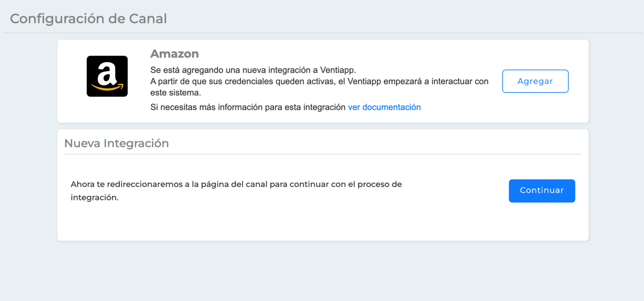Click the 'A partir de que sus credenciales' sentence
Screen dimensions: 644x301
[320, 87]
